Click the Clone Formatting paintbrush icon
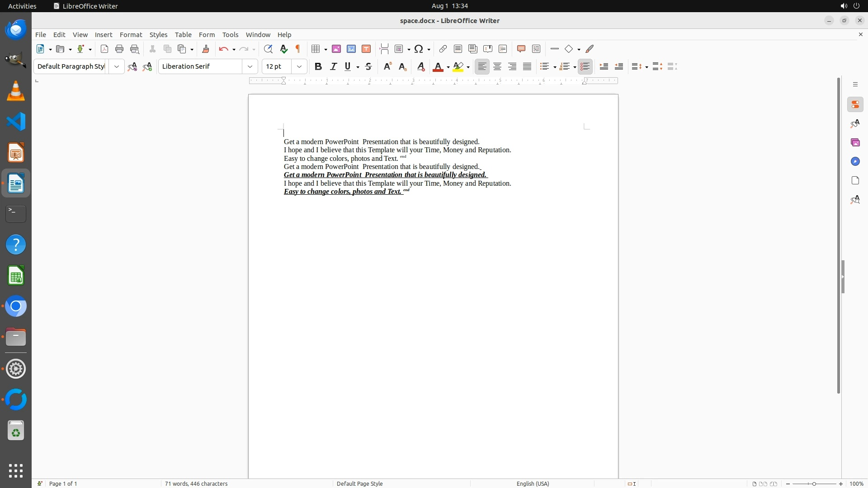Viewport: 868px width, 488px height. 206,49
